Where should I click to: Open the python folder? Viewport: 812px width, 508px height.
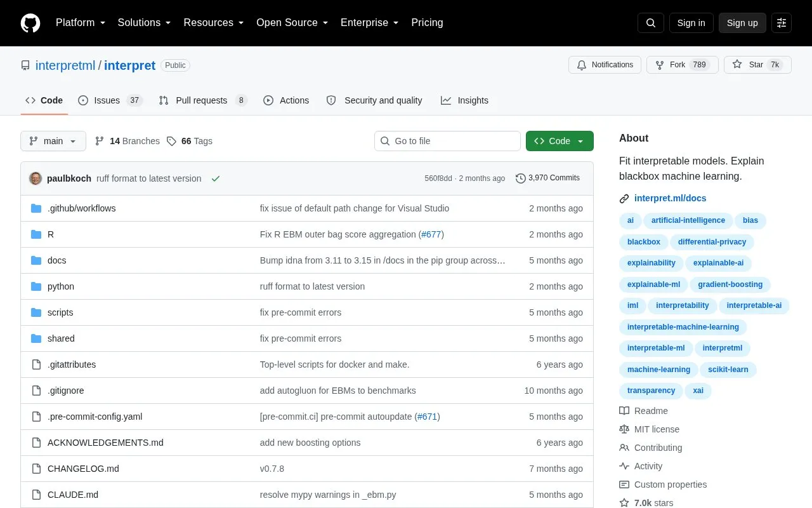(60, 286)
